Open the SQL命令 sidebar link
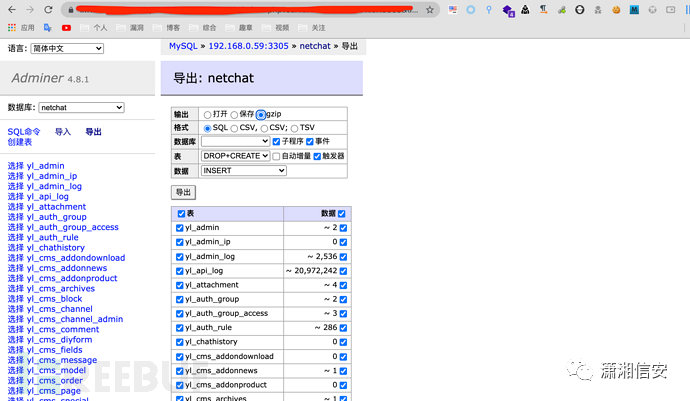The height and width of the screenshot is (401, 690). pyautogui.click(x=24, y=132)
